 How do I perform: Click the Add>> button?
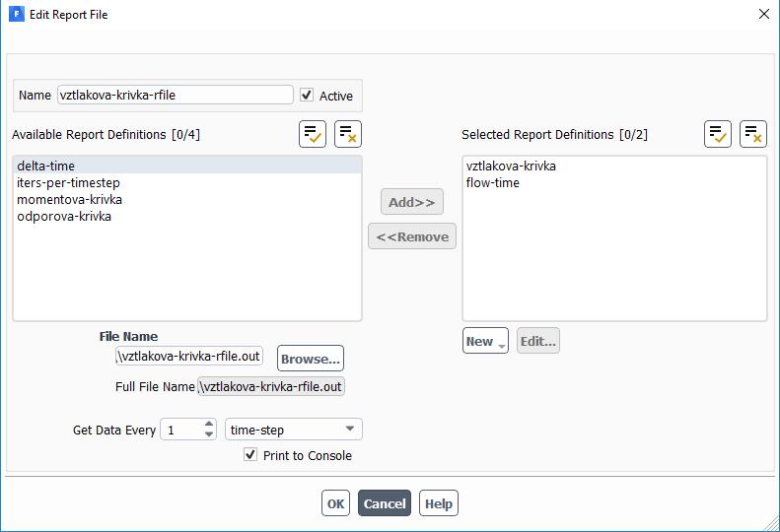coord(412,202)
